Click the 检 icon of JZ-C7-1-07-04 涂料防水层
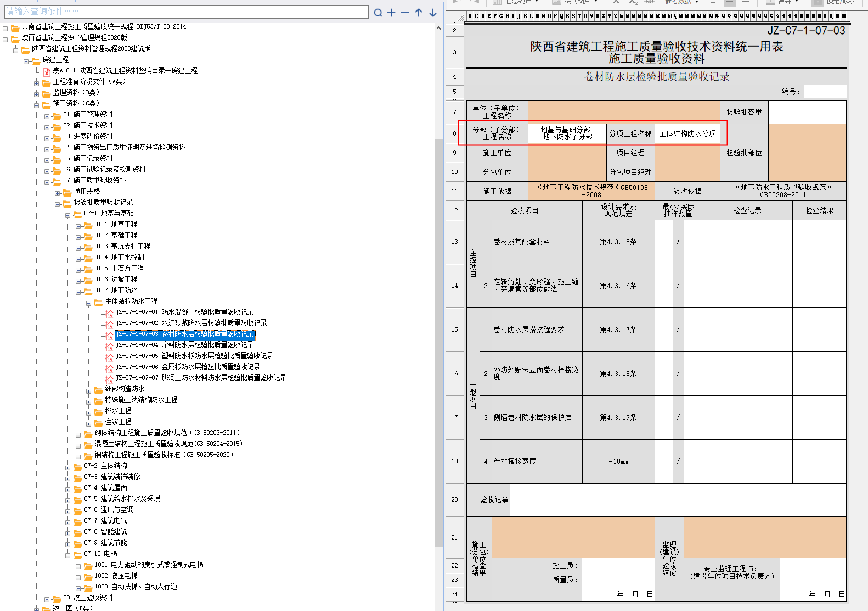 point(109,346)
